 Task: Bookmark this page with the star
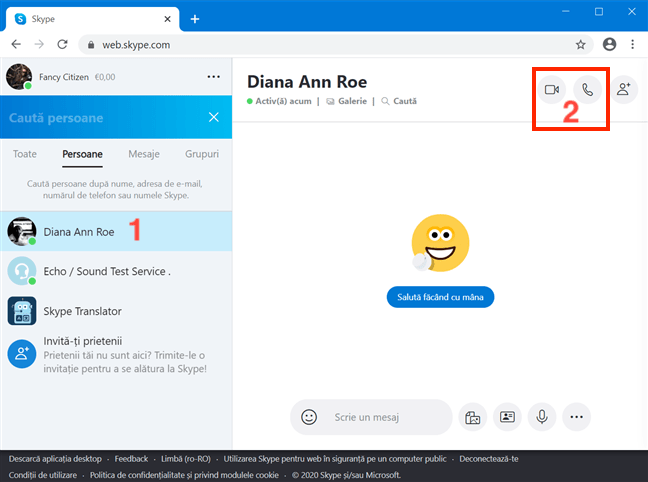pyautogui.click(x=580, y=44)
